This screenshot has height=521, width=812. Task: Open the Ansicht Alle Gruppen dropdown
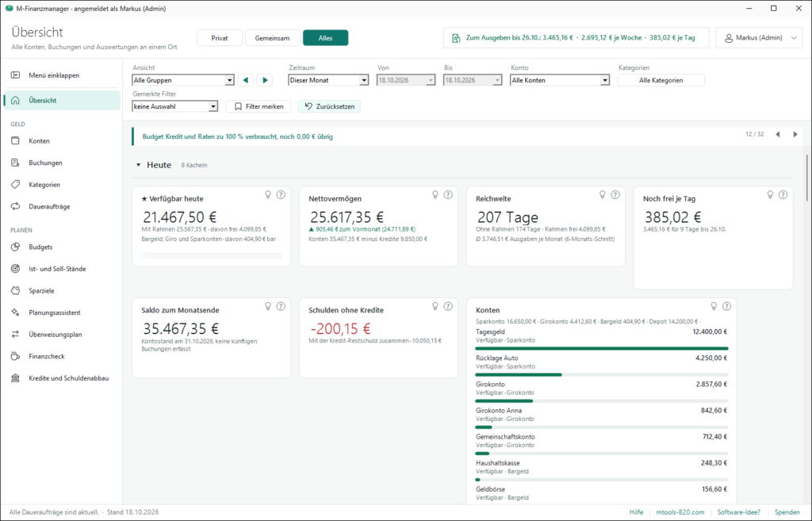(183, 80)
